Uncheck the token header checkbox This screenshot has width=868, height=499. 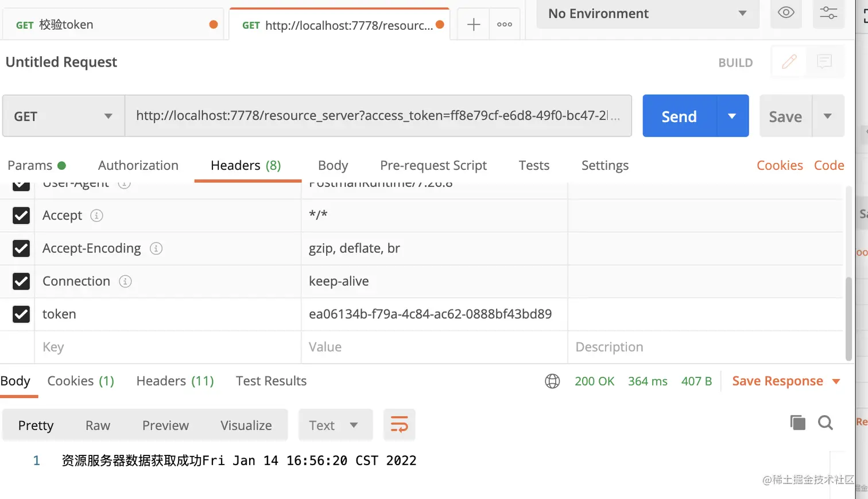(x=21, y=314)
